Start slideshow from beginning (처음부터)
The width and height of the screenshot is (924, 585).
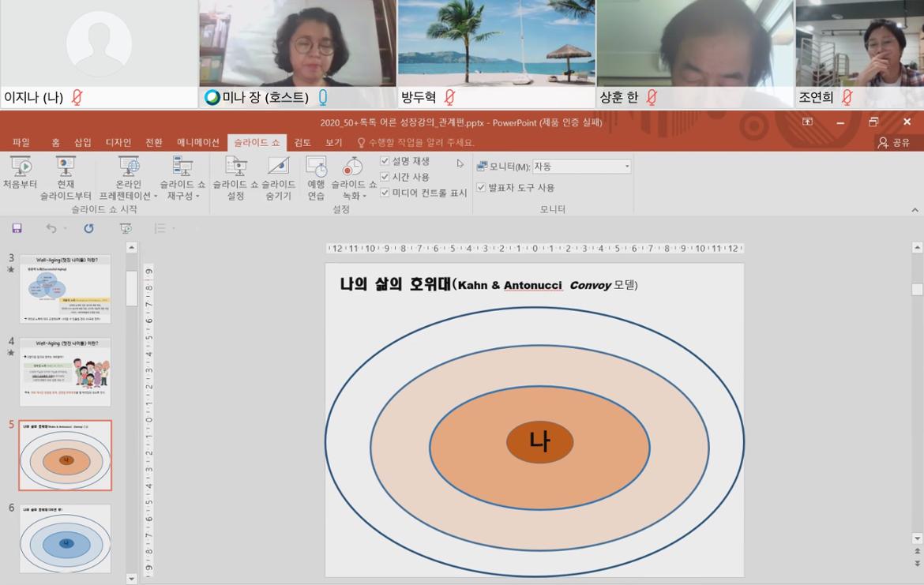pos(20,174)
